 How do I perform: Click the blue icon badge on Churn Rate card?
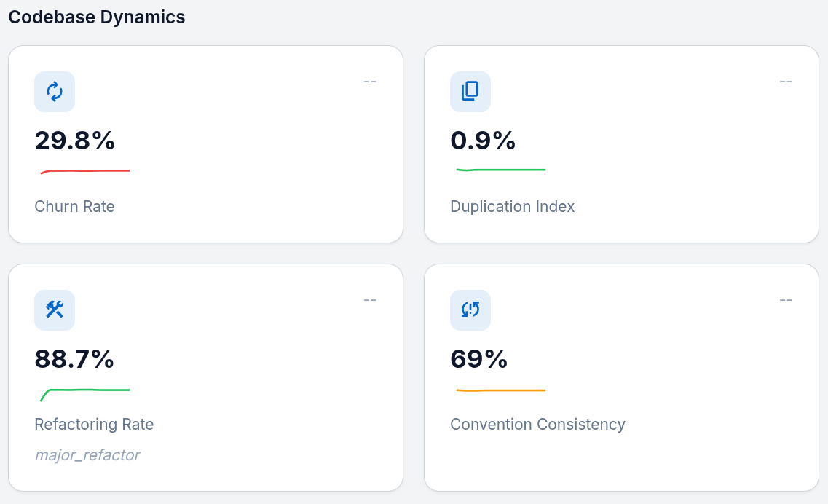click(x=55, y=92)
